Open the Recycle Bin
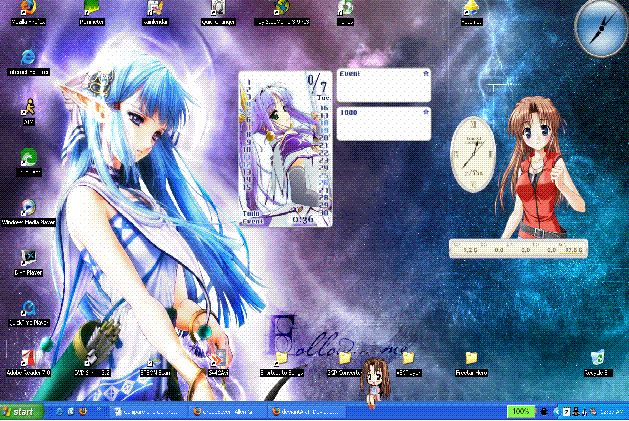Viewport: 629px width, 421px height. tap(598, 362)
